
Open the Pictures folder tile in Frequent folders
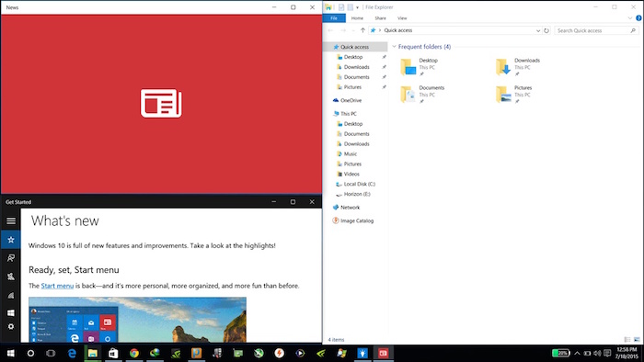click(x=513, y=95)
